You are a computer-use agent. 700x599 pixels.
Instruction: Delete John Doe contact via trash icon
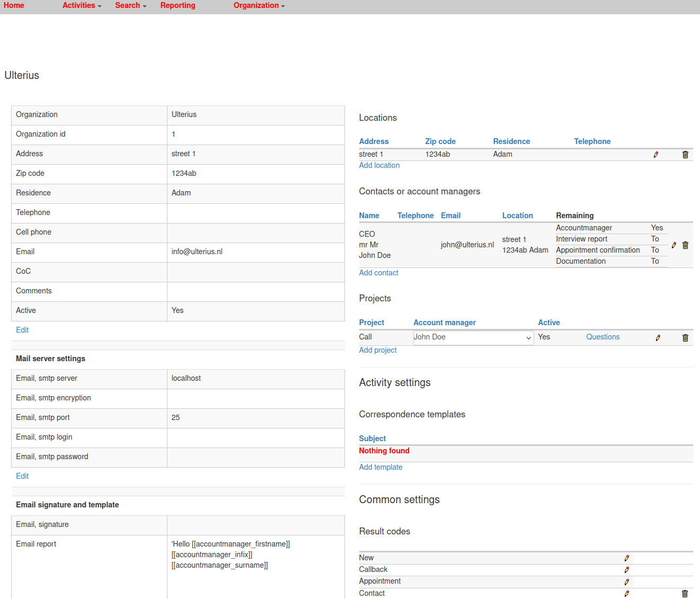pyautogui.click(x=685, y=245)
